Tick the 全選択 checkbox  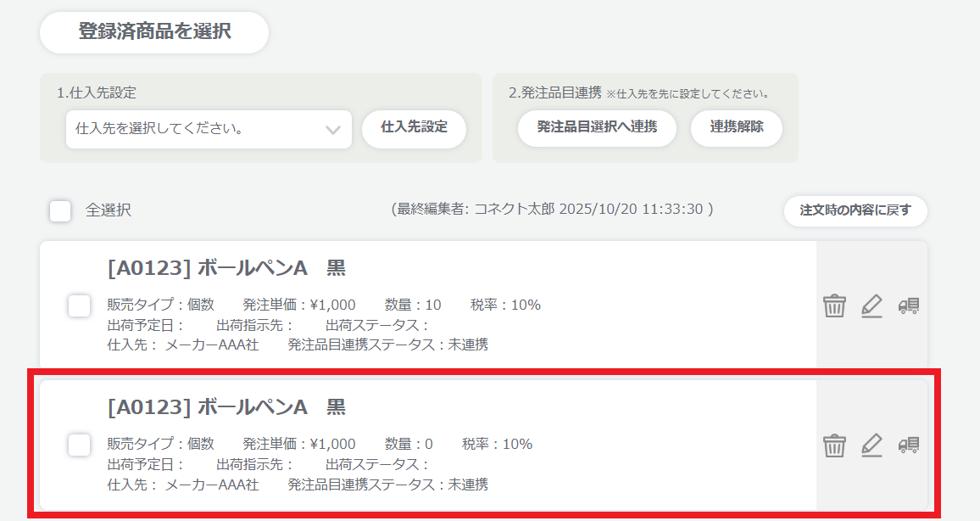click(61, 210)
